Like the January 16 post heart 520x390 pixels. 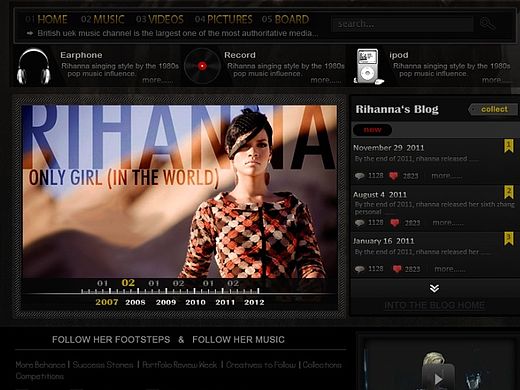click(397, 269)
